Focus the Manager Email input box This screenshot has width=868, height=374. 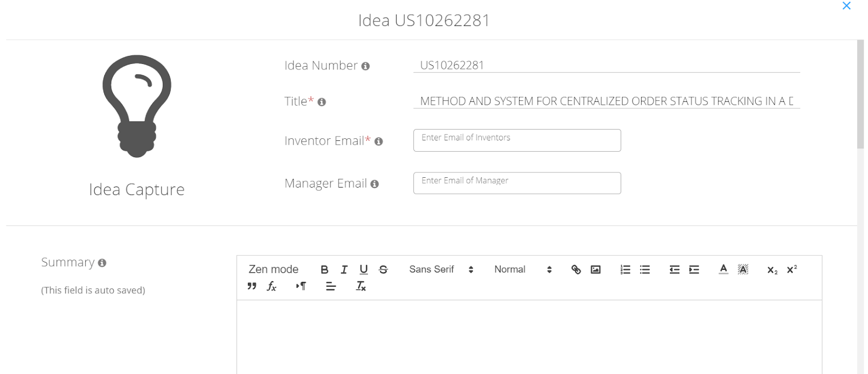(x=517, y=183)
